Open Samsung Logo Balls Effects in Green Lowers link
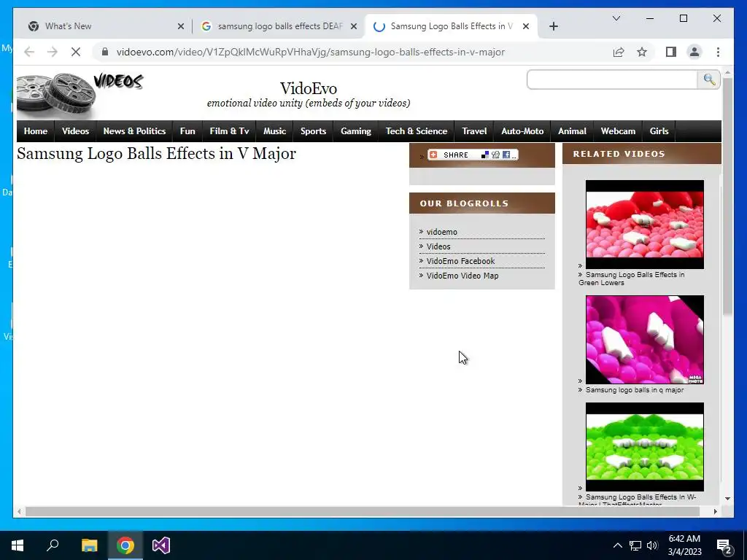 coord(632,279)
